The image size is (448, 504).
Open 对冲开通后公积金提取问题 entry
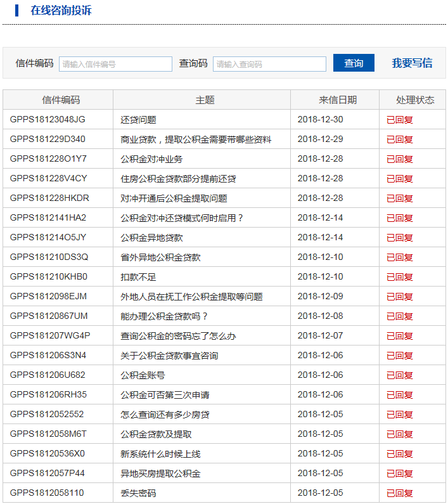click(x=174, y=198)
